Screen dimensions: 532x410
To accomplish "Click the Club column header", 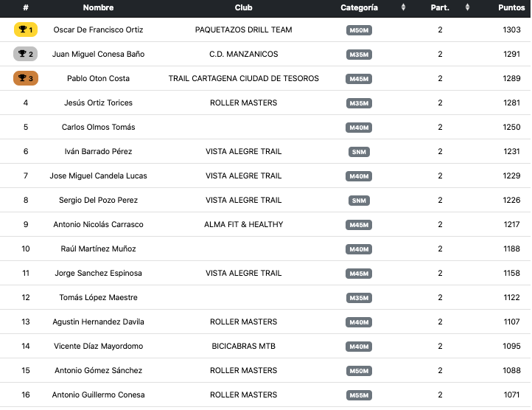I will pyautogui.click(x=243, y=7).
